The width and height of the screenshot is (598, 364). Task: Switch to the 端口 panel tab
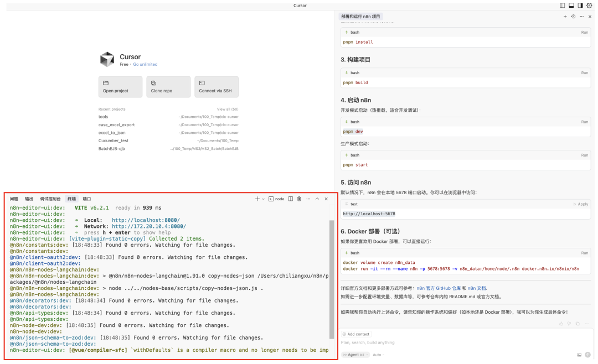point(87,199)
